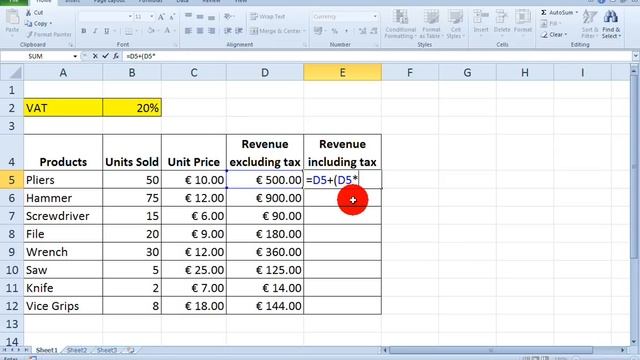Decrease font size with small A
This screenshot has width=640, height=360.
pyautogui.click(x=172, y=17)
